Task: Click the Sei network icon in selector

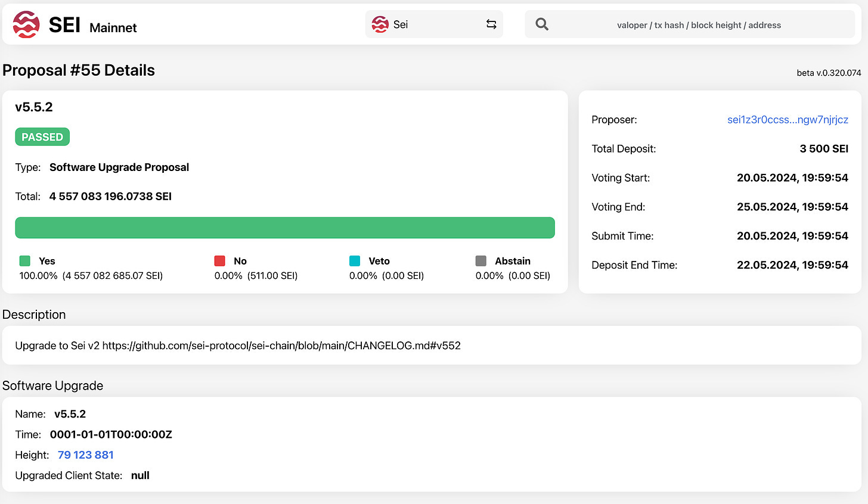Action: point(380,24)
